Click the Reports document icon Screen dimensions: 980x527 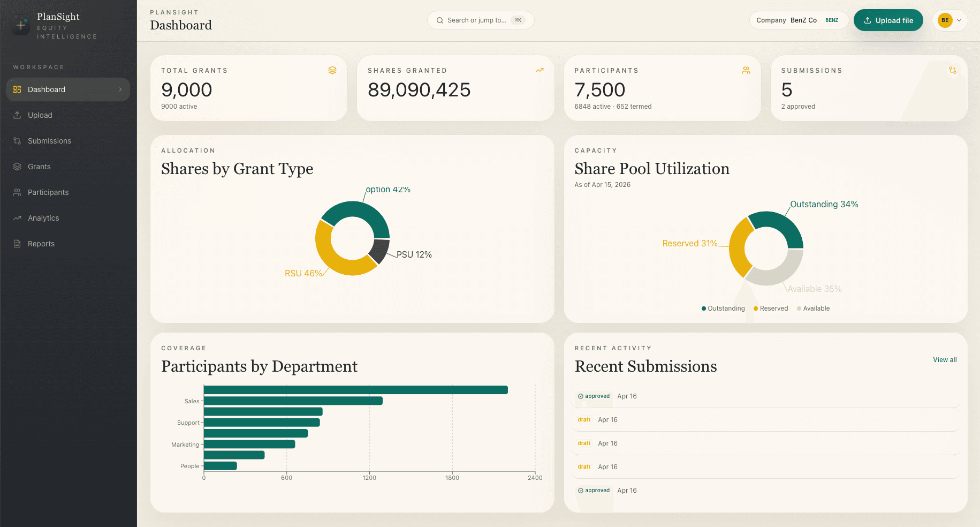[x=17, y=244]
